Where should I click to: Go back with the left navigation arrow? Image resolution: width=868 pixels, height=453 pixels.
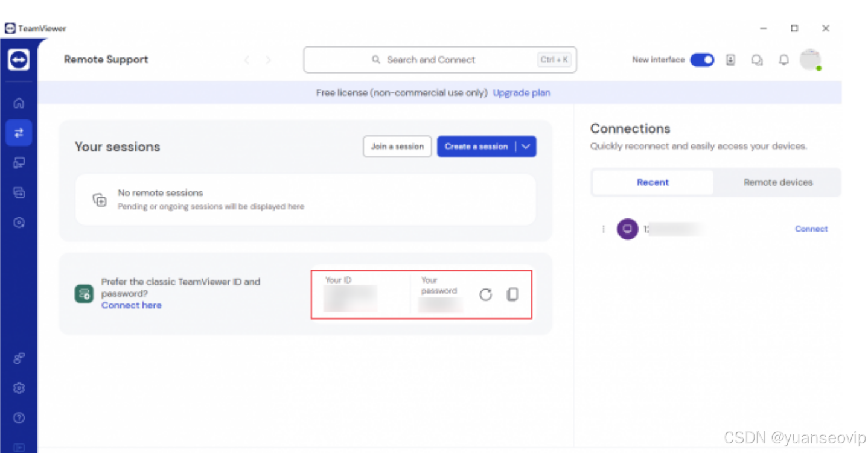[x=246, y=60]
